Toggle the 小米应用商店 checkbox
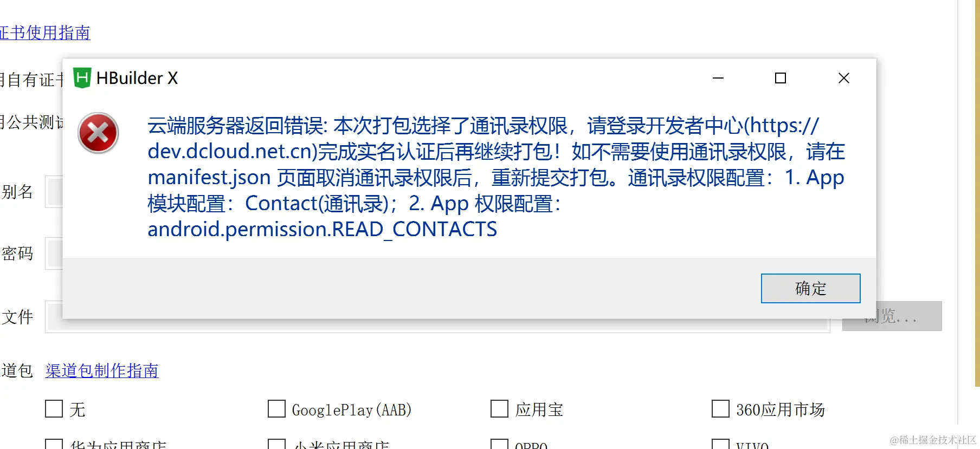Viewport: 980px width, 449px height. (276, 444)
